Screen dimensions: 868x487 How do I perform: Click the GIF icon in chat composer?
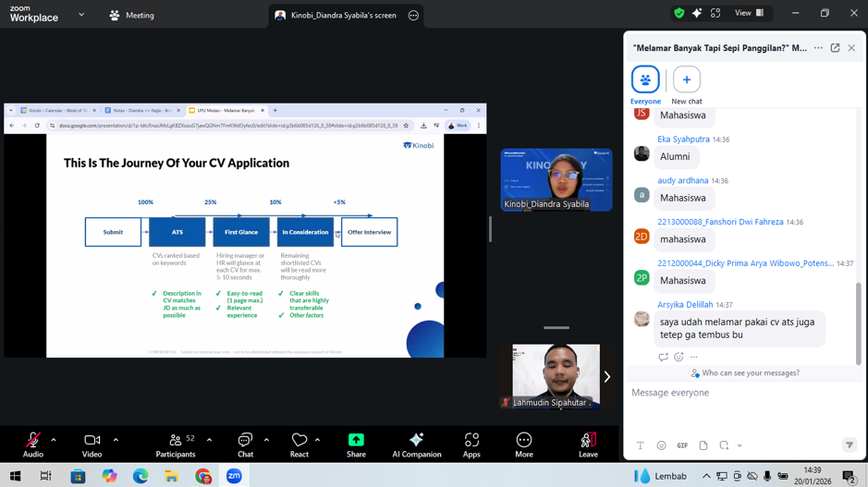pos(682,445)
